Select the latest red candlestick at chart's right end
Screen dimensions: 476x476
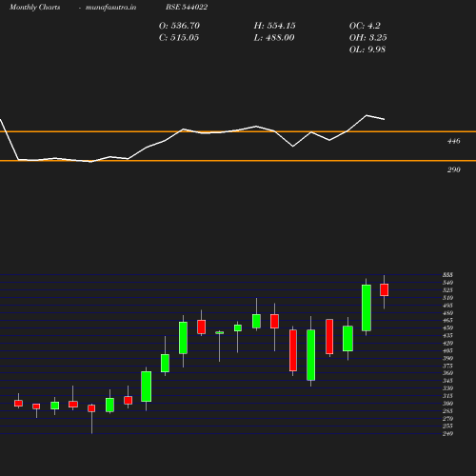click(385, 290)
